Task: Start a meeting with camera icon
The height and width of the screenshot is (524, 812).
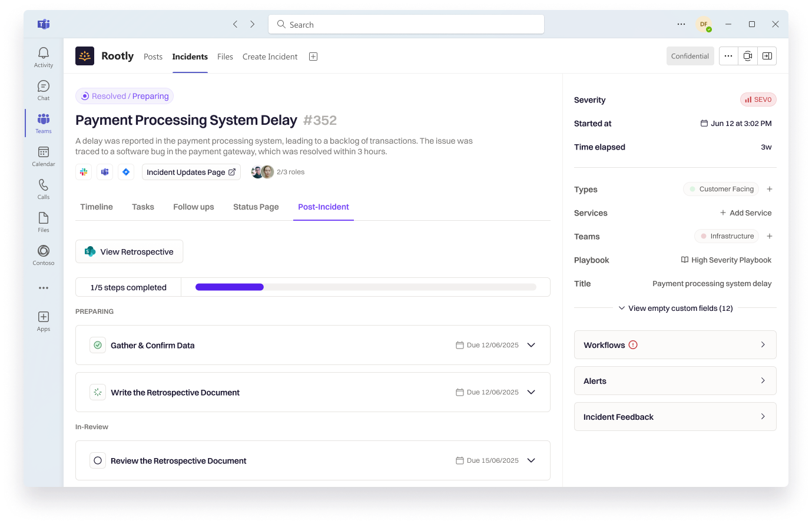Action: [748, 56]
